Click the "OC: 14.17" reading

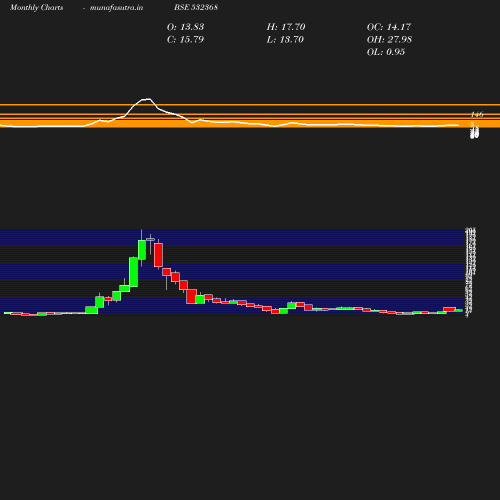[x=389, y=27]
